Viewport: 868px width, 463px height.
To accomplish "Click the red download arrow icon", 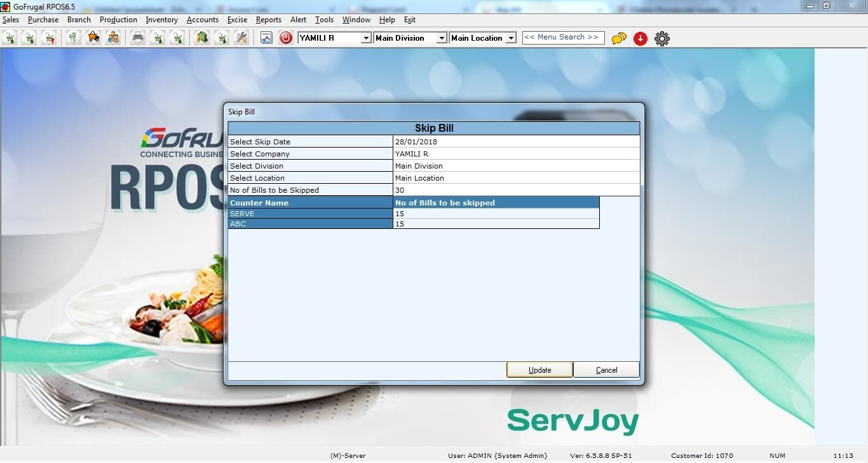I will [641, 39].
